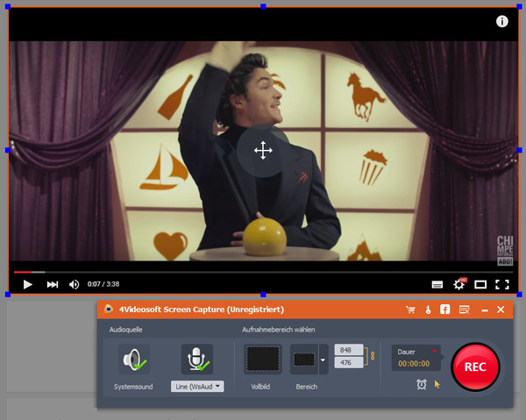Open the Facebook icon in title bar

(445, 310)
